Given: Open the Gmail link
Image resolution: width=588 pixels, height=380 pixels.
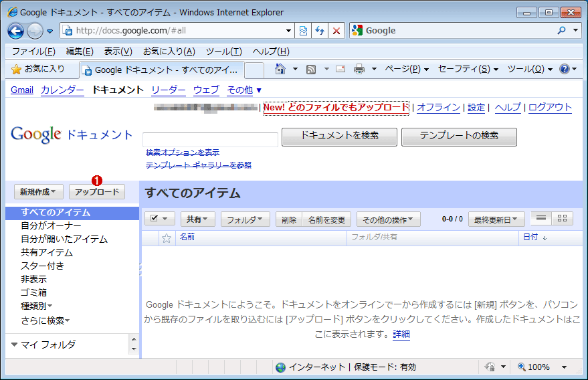Looking at the screenshot, I should click(22, 90).
